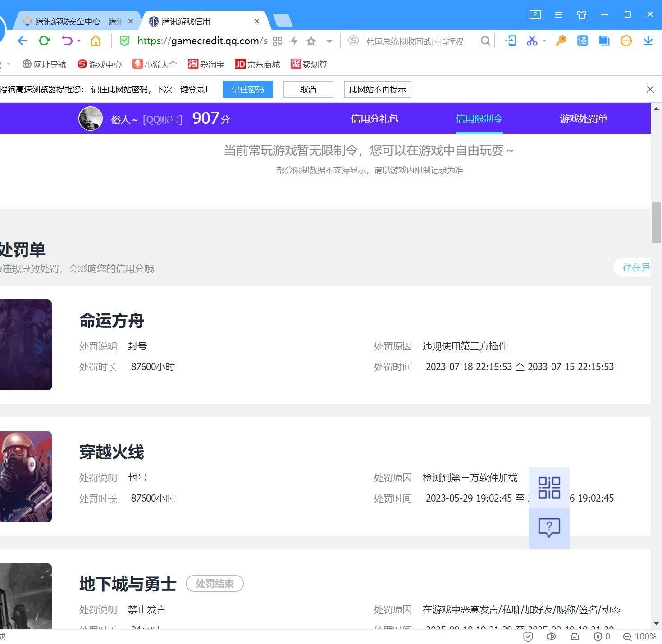Click the ad-block counter icon
Image resolution: width=662 pixels, height=644 pixels.
point(602,636)
